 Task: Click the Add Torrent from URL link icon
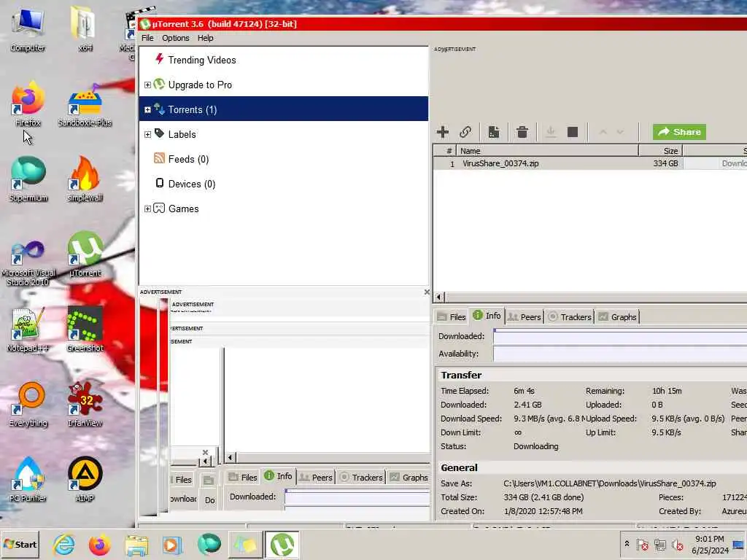click(x=465, y=132)
